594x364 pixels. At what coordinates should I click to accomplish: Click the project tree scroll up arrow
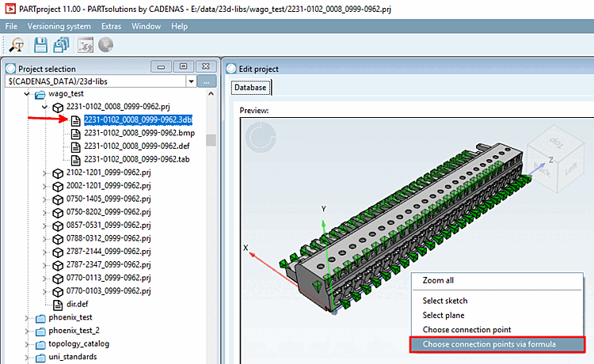coord(211,93)
